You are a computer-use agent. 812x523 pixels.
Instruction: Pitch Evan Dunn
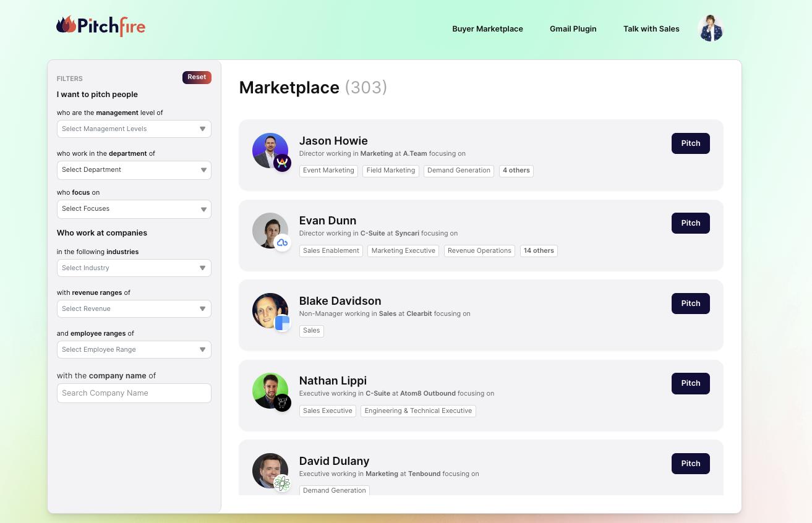coord(691,223)
